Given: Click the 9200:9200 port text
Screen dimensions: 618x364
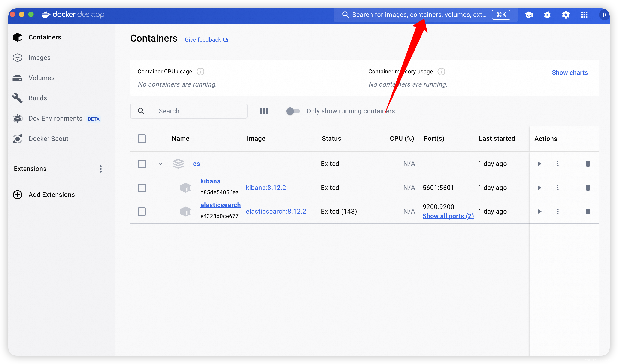Looking at the screenshot, I should [438, 207].
